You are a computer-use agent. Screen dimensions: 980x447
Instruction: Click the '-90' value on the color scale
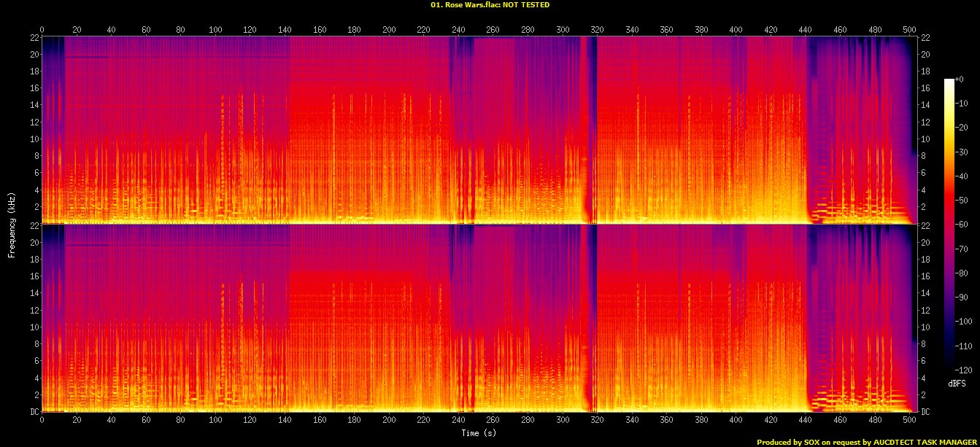point(960,297)
